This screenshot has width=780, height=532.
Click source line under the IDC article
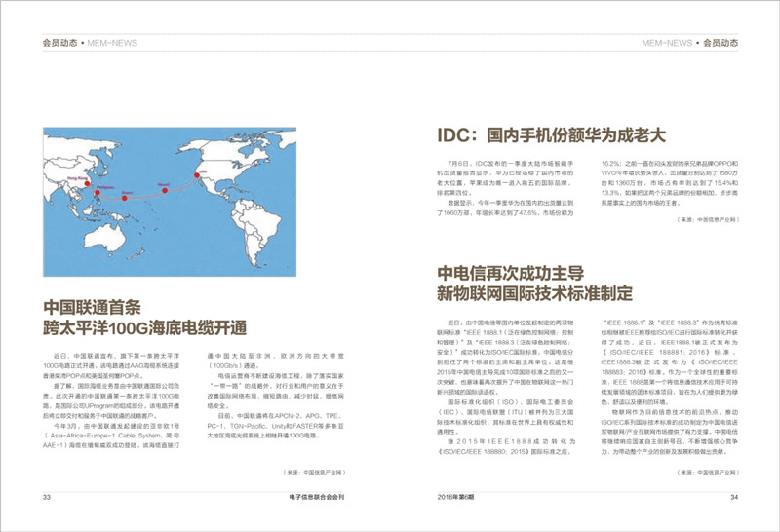click(x=708, y=219)
